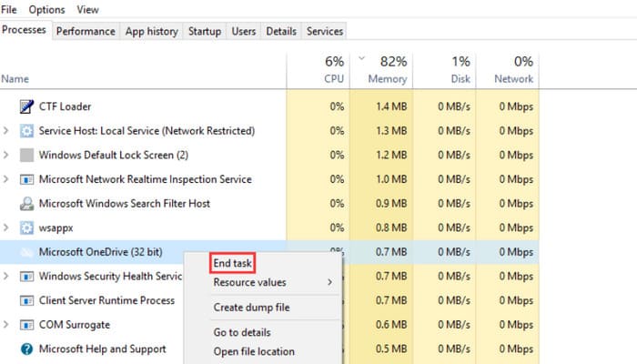Expand the wsappx process row
The height and width of the screenshot is (364, 637).
pyautogui.click(x=5, y=227)
